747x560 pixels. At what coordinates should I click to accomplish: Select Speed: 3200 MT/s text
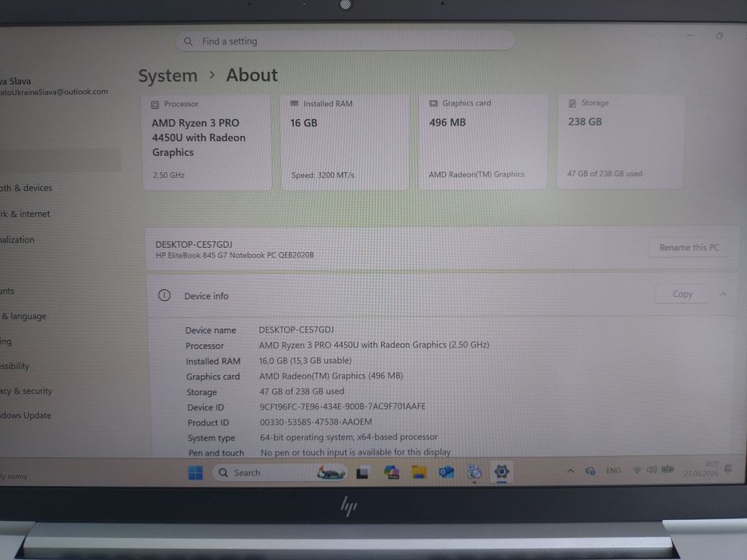coord(323,175)
